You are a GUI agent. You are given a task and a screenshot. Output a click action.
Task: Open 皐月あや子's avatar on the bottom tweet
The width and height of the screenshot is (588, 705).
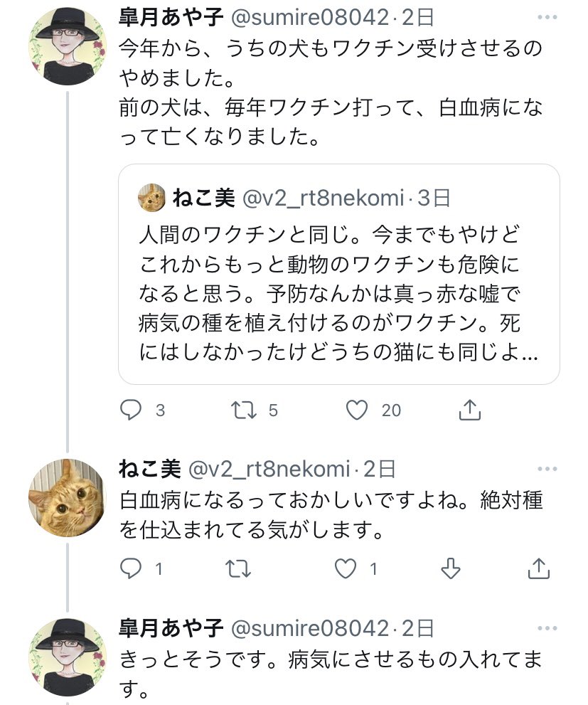[x=65, y=654]
